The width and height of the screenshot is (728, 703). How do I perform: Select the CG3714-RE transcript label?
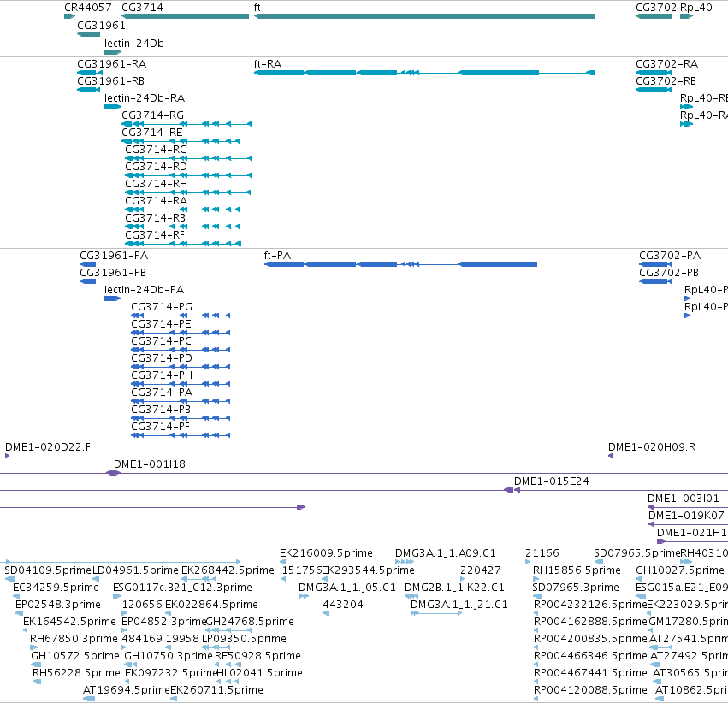coord(152,133)
